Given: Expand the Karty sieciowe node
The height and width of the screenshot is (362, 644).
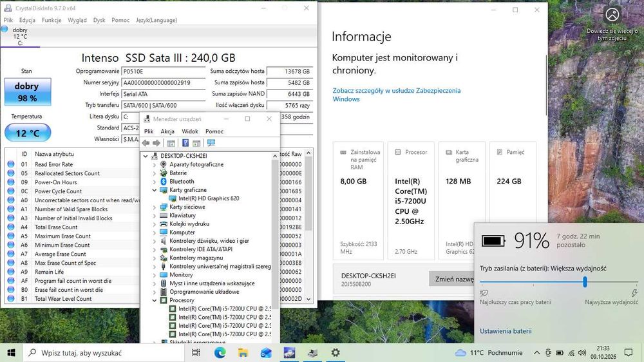Looking at the screenshot, I should 155,207.
